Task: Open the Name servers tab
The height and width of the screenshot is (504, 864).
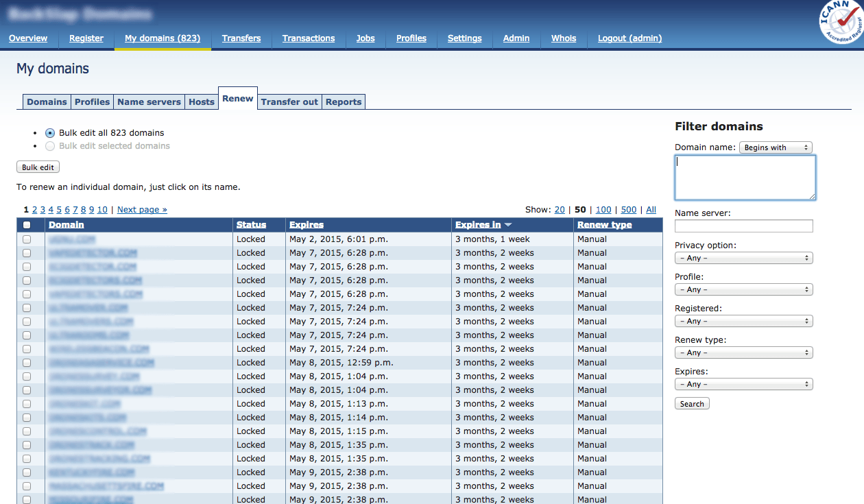Action: click(149, 102)
